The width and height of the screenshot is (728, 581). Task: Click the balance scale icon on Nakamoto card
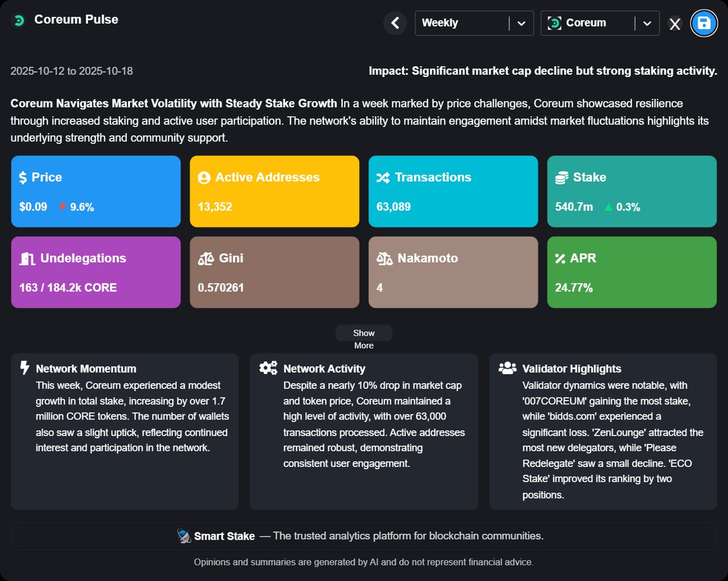385,259
